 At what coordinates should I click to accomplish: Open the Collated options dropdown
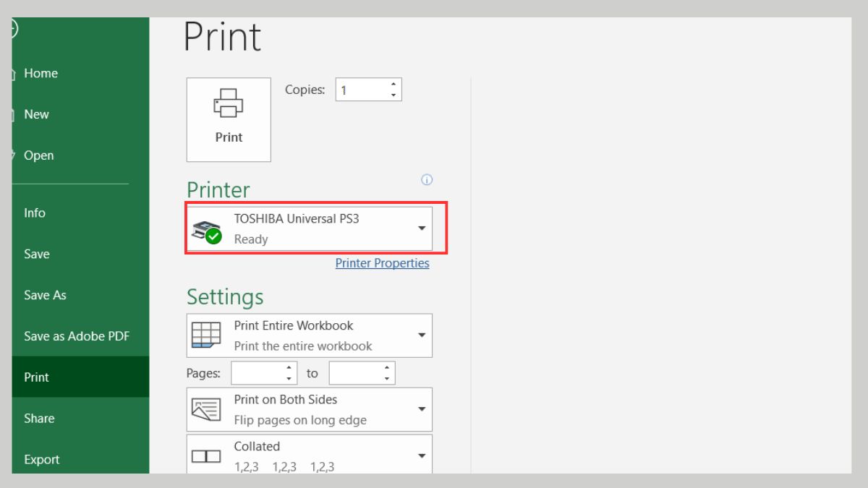tap(422, 455)
